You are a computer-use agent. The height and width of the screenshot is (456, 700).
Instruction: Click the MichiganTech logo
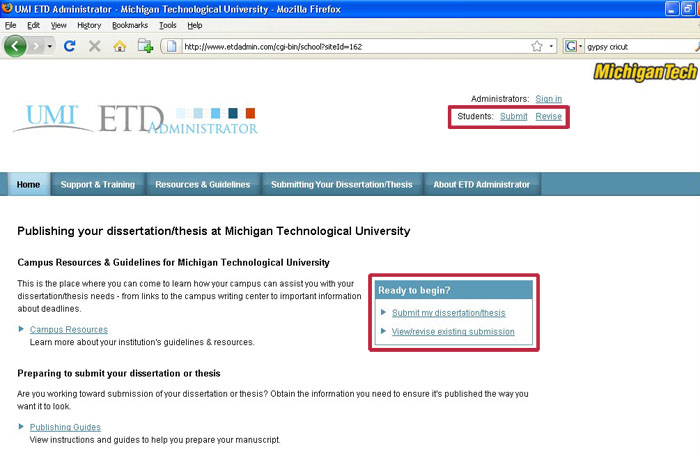click(x=645, y=72)
